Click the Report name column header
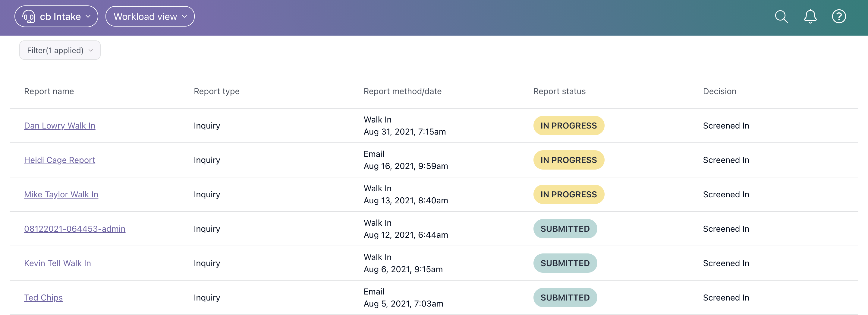Viewport: 868px width, 315px height. tap(49, 91)
